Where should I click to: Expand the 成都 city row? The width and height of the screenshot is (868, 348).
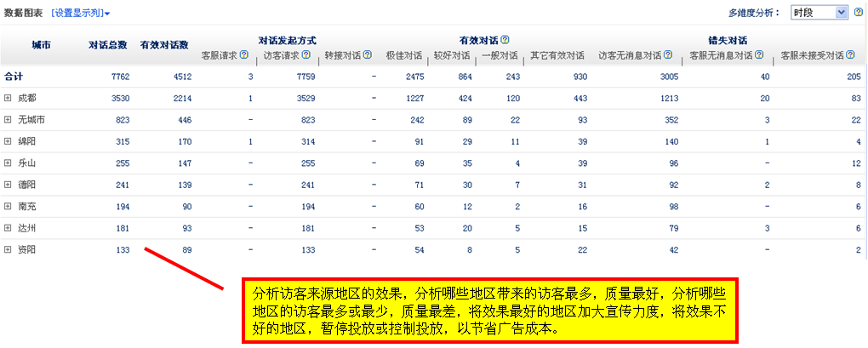(x=8, y=98)
